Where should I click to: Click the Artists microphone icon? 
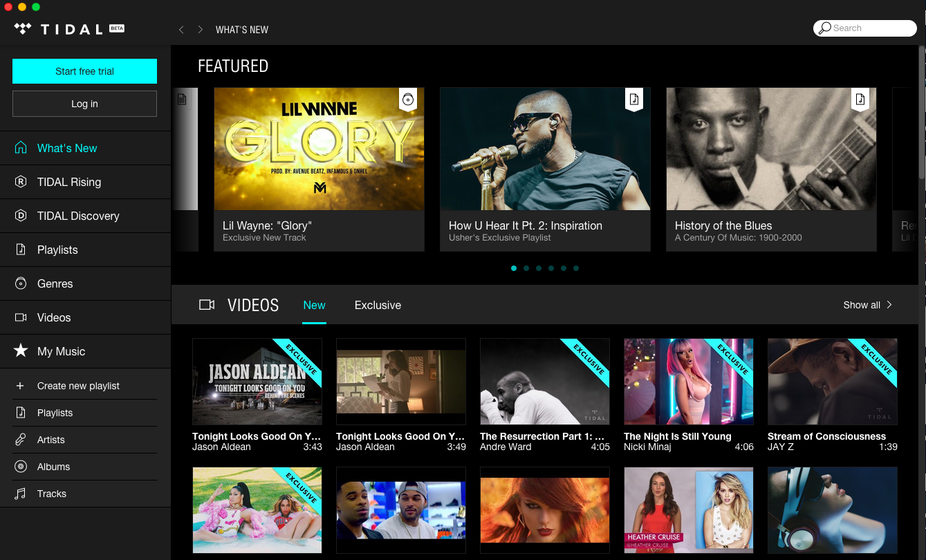point(21,440)
